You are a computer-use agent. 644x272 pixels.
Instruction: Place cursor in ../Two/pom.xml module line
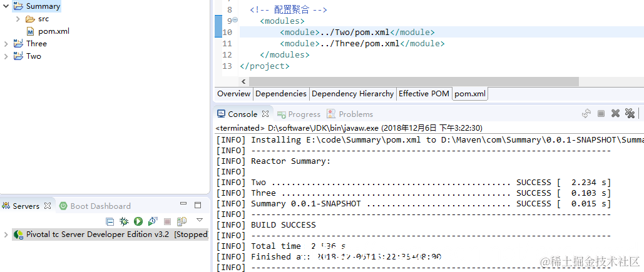click(357, 32)
